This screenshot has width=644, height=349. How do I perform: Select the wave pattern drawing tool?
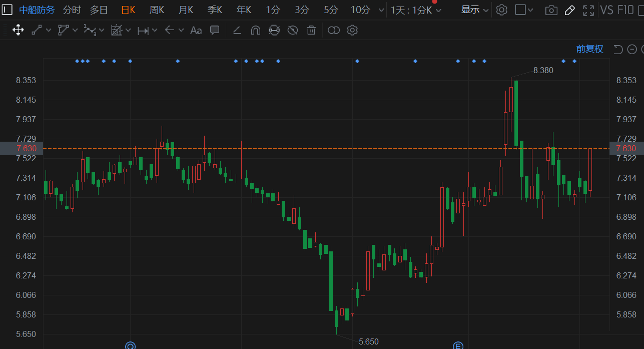[90, 30]
